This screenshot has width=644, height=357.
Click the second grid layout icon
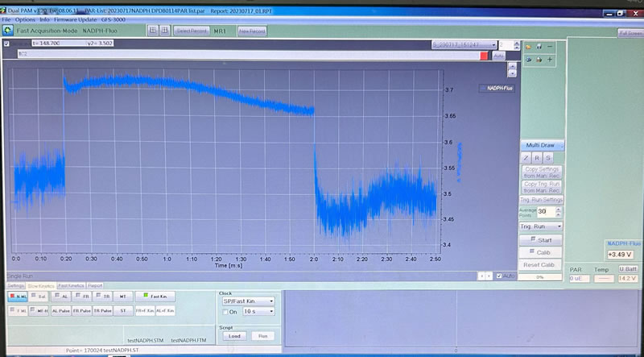click(x=164, y=30)
